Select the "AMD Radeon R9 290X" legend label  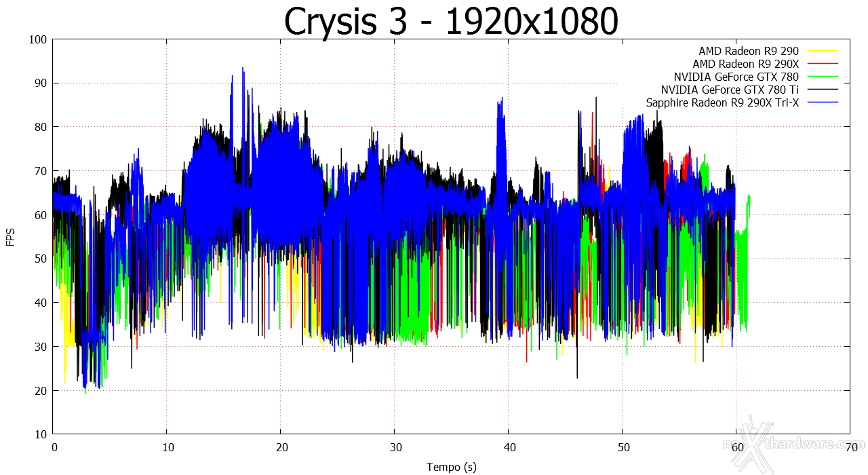click(746, 64)
